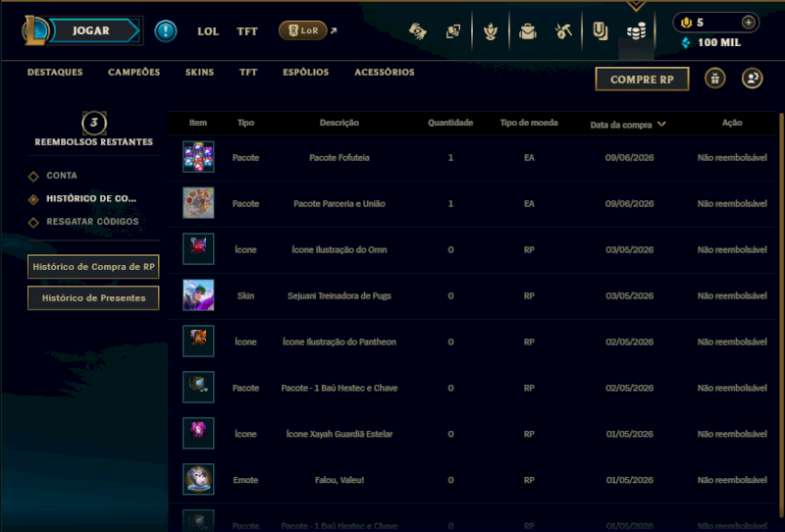Click the hand-with-eye icon in top bar
This screenshot has width=785, height=532.
417,31
